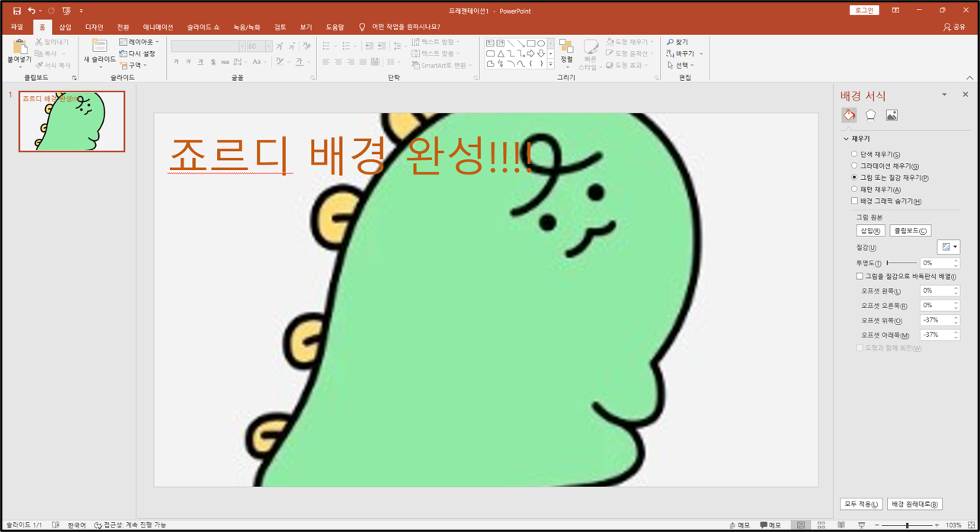Select the Fill & Line paint bucket tab icon
The image size is (980, 532).
coord(849,115)
